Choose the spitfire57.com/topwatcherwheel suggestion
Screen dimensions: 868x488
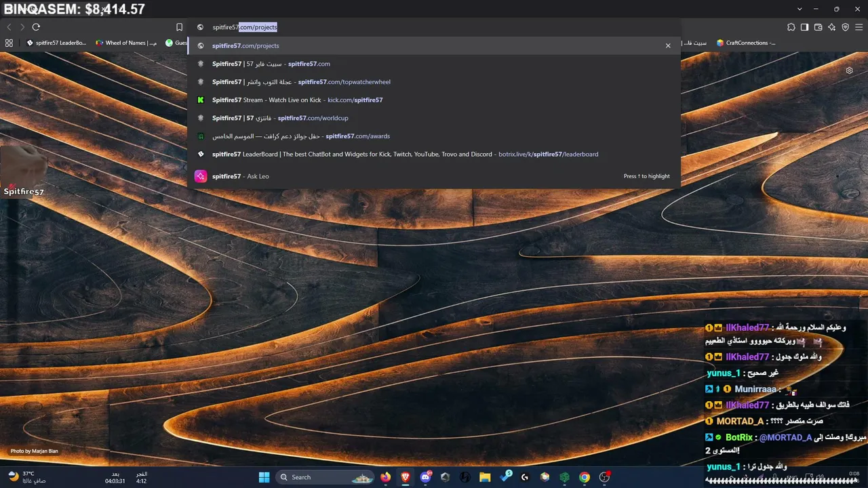coord(434,82)
